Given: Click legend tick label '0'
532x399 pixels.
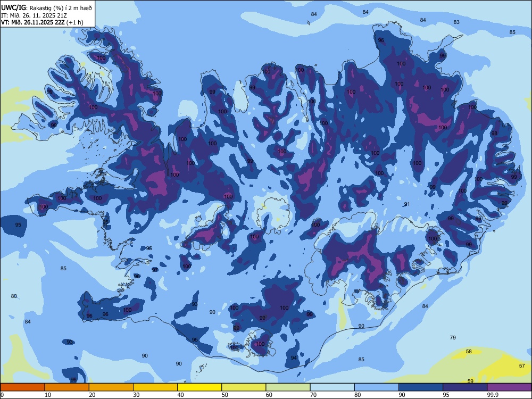Looking at the screenshot, I should point(2,395).
